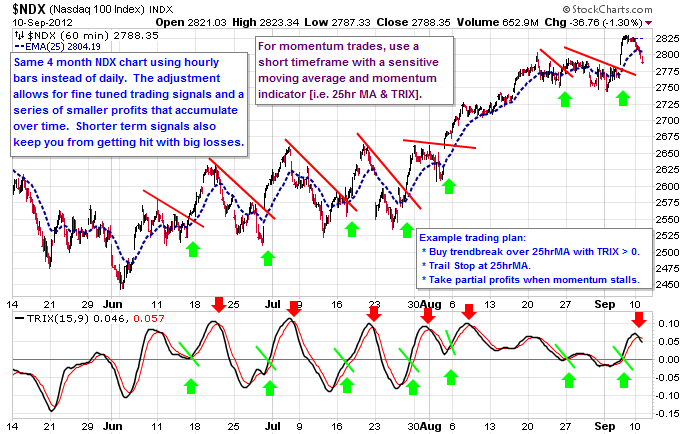
Task: Click the 2825 price axis label
Action: [x=667, y=39]
